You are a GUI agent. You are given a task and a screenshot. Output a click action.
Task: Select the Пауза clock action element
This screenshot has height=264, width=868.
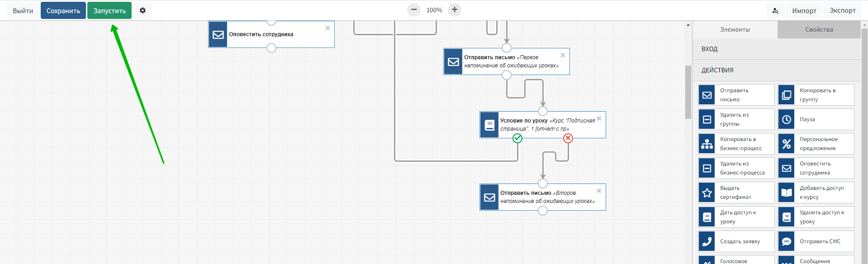tap(816, 119)
